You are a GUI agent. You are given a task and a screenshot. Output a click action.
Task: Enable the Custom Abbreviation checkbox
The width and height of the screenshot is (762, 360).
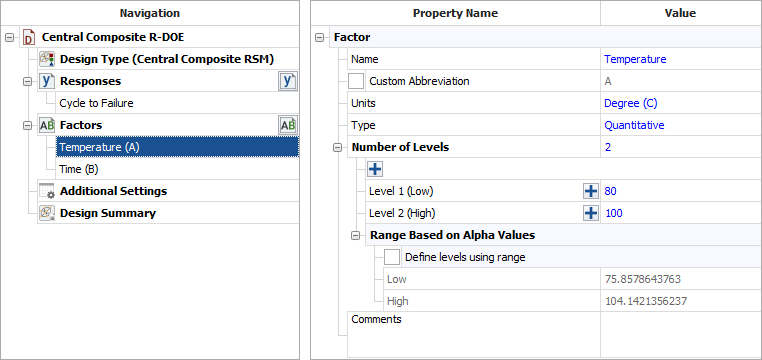[x=356, y=81]
